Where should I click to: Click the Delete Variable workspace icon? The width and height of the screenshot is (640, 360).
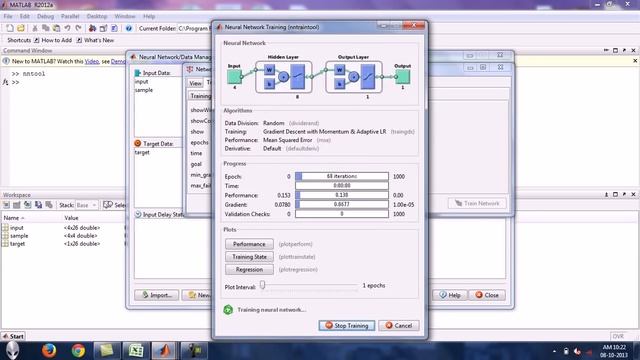pos(49,204)
